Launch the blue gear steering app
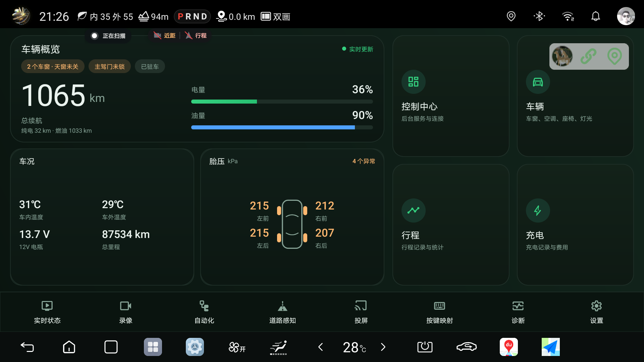This screenshot has width=644, height=362. click(x=195, y=347)
